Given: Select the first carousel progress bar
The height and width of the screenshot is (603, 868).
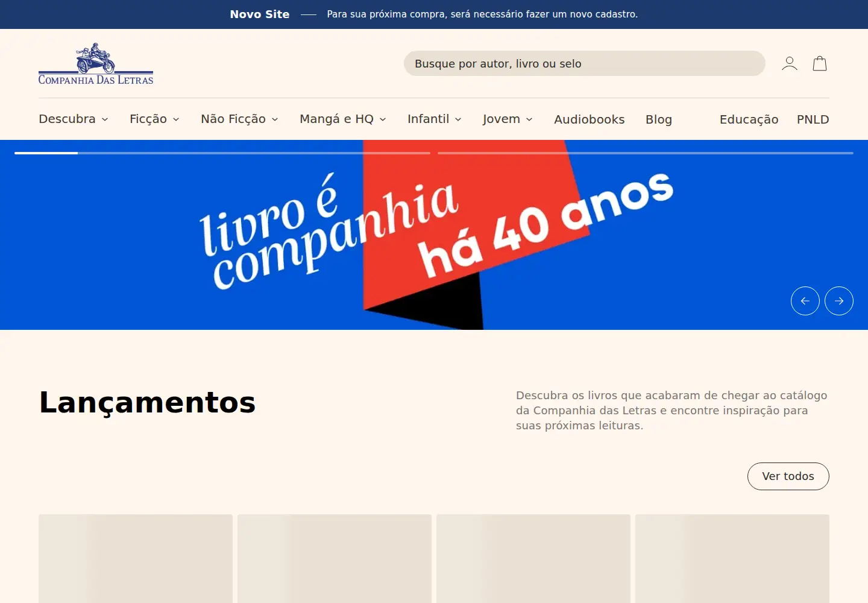Looking at the screenshot, I should 222,153.
